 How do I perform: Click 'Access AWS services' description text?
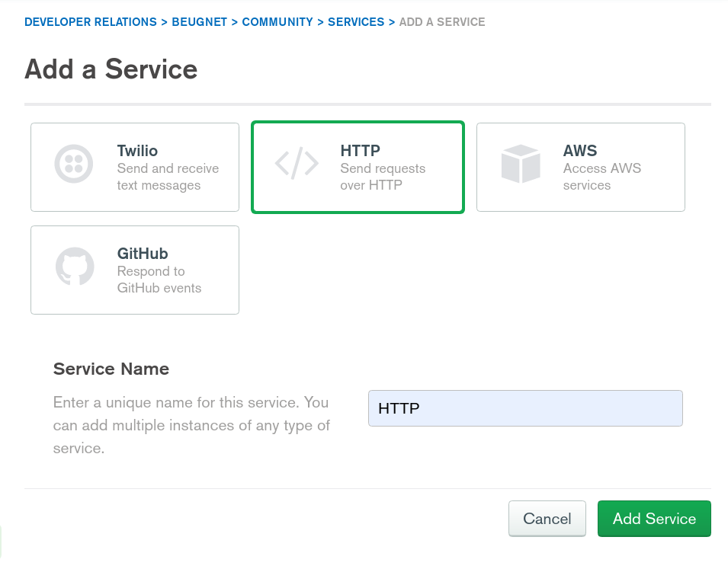[601, 177]
